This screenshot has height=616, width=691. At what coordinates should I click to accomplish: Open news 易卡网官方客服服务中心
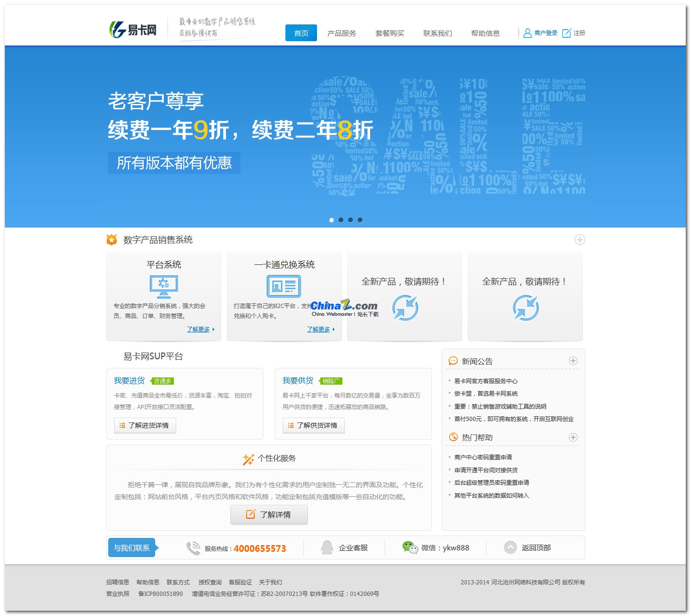tap(486, 381)
